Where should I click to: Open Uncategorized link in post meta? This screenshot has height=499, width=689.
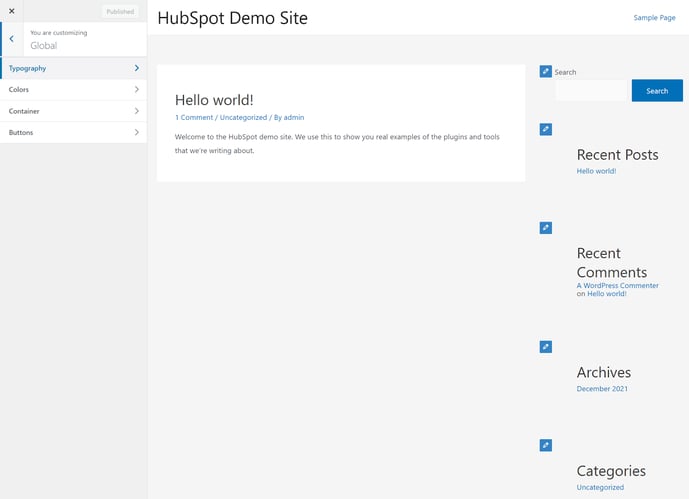(x=243, y=117)
